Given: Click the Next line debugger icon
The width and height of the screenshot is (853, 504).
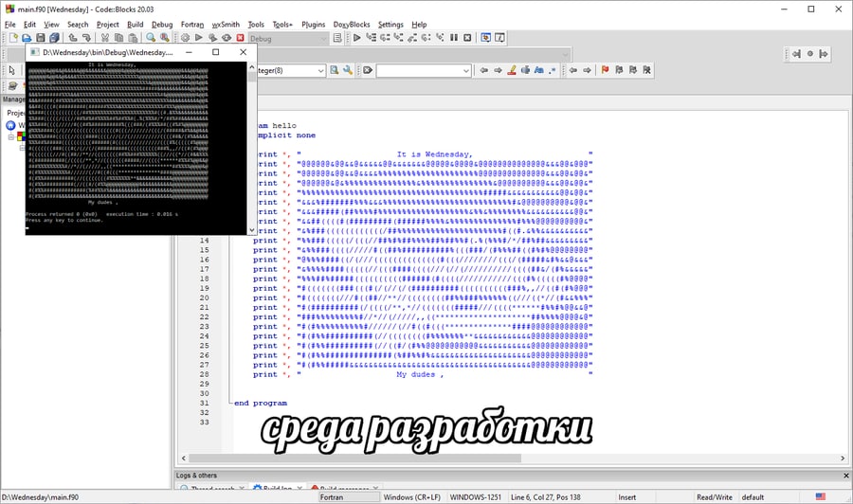Looking at the screenshot, I should (385, 38).
